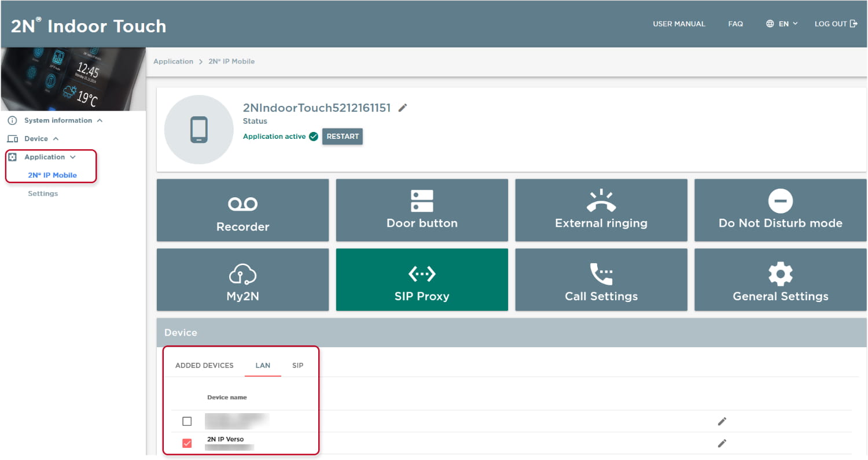Select 2N IP Mobile in sidebar
Screen dimensions: 868x460
pos(52,175)
